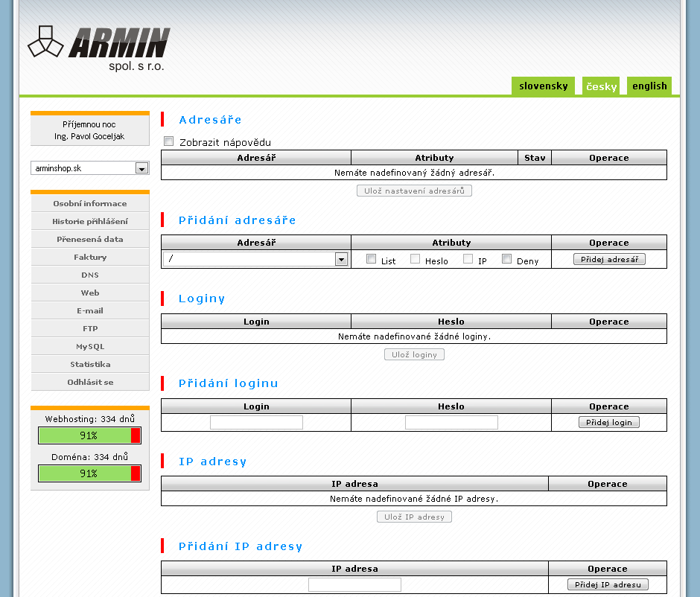Click the IP adresy section heading

212,462
